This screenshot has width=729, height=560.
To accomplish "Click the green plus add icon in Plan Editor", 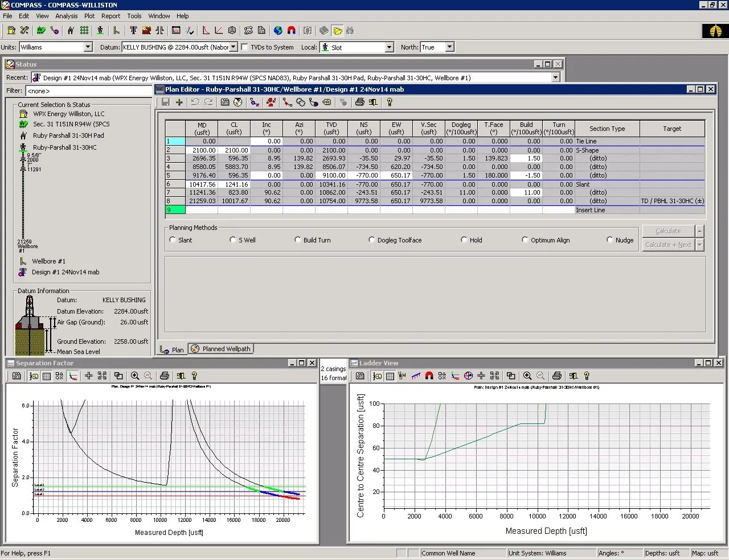I will click(x=179, y=102).
